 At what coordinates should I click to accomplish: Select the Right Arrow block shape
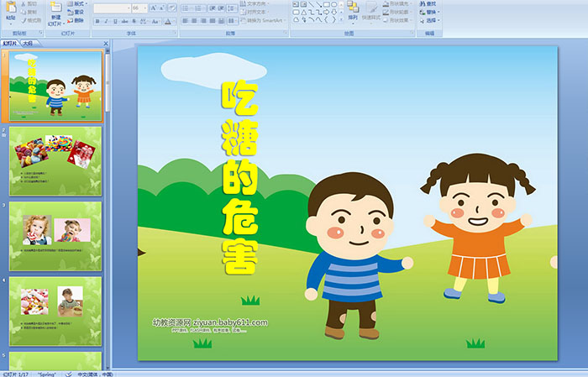(x=326, y=12)
